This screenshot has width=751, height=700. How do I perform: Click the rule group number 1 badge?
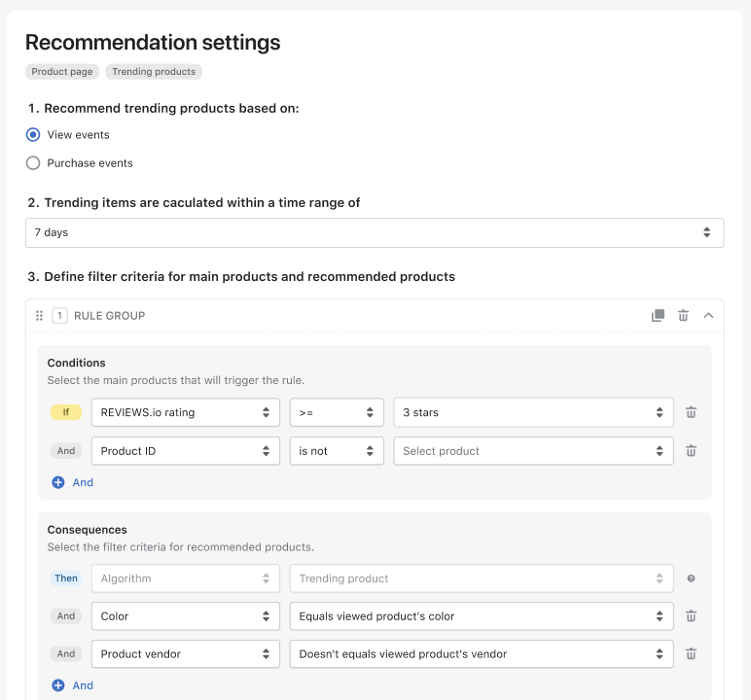[59, 316]
